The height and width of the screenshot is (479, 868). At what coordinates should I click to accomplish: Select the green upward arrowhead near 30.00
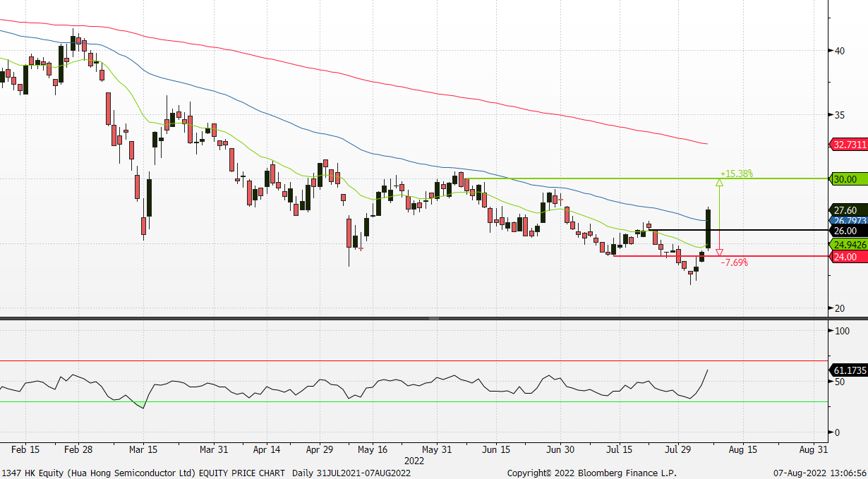click(719, 183)
